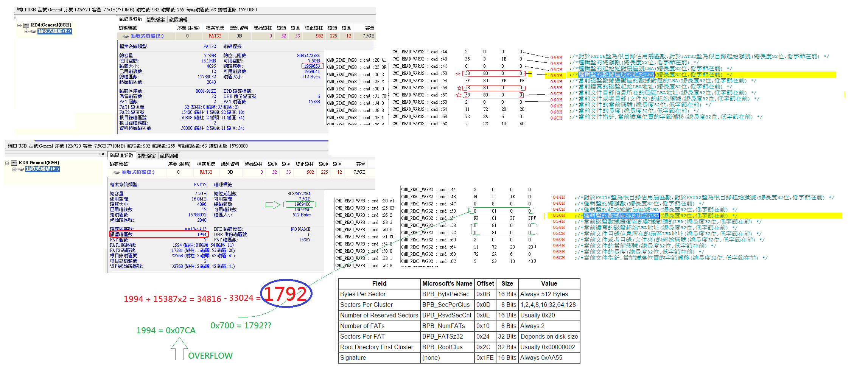Select RD4:General(8GB) label in upper window tree

(51, 25)
